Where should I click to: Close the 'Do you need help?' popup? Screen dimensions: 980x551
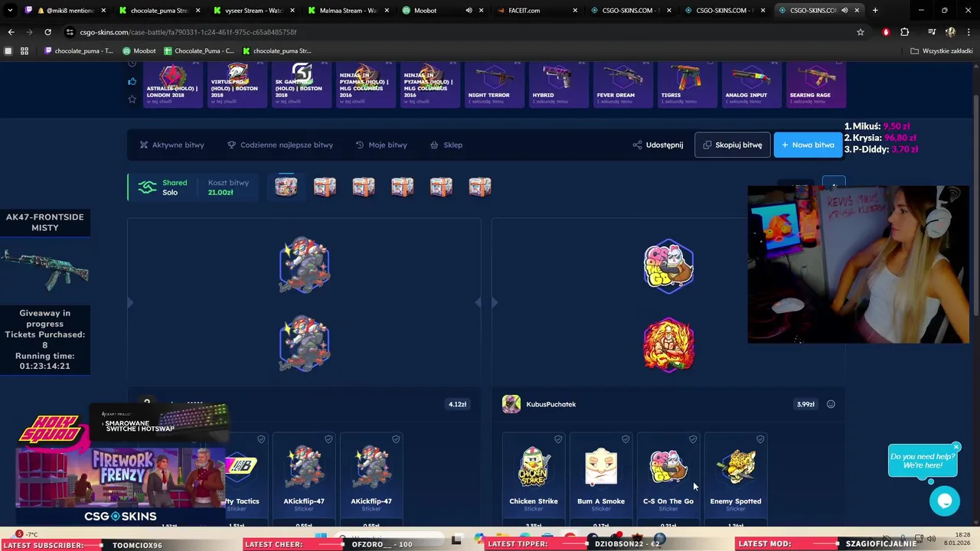click(956, 447)
